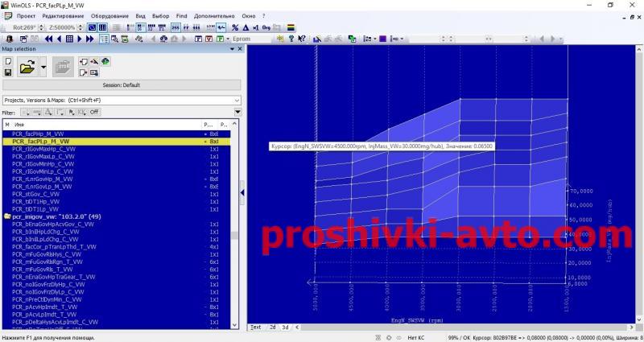Click the import document arrow icon
Viewport: 644px width, 342px height.
[84, 62]
